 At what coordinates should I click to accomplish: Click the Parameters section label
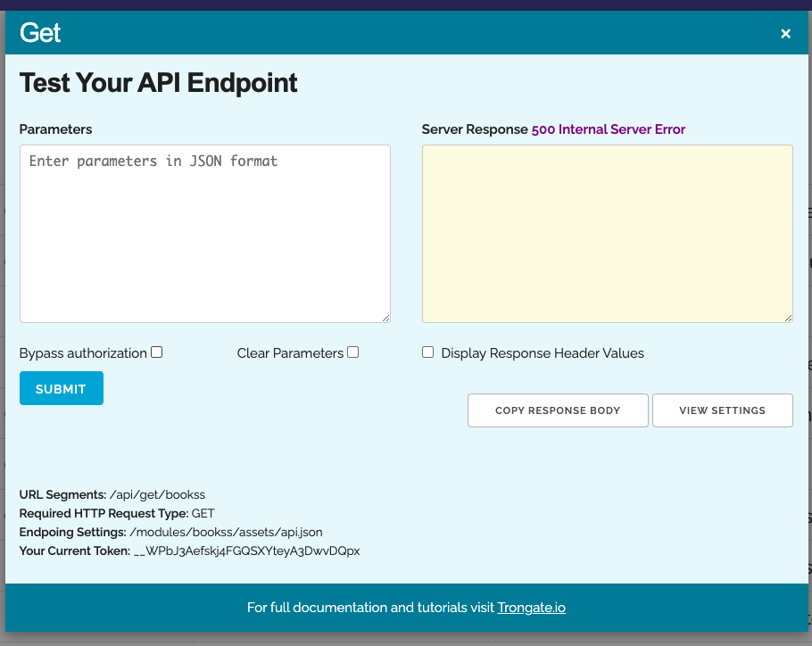(x=55, y=128)
